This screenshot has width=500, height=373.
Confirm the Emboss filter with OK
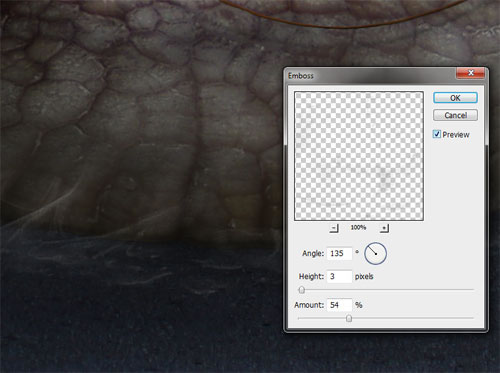[455, 98]
